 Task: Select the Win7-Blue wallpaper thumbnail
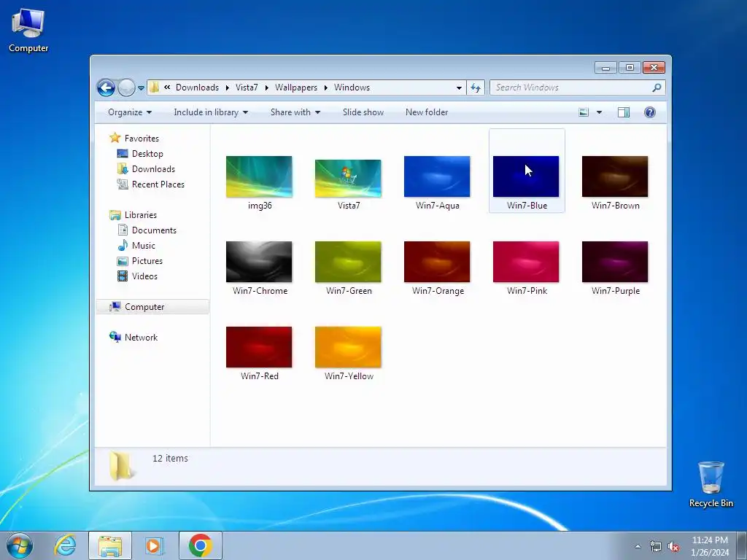[x=526, y=176]
